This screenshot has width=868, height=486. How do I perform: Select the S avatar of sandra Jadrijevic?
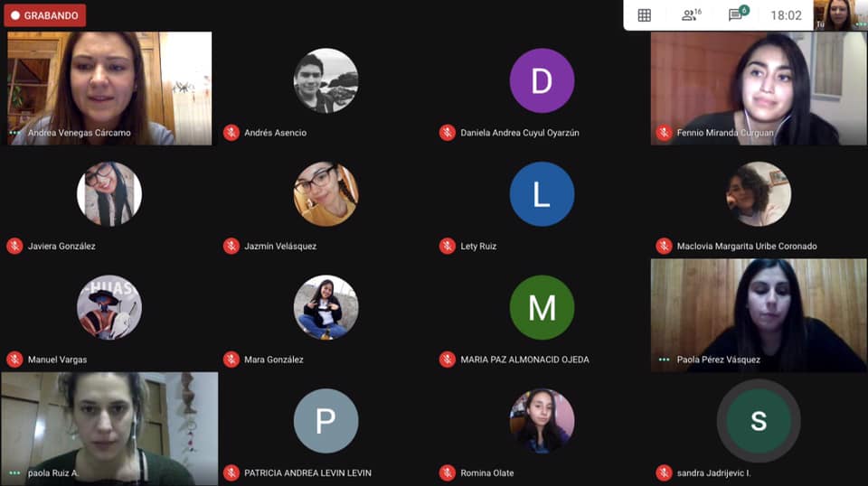tap(758, 421)
